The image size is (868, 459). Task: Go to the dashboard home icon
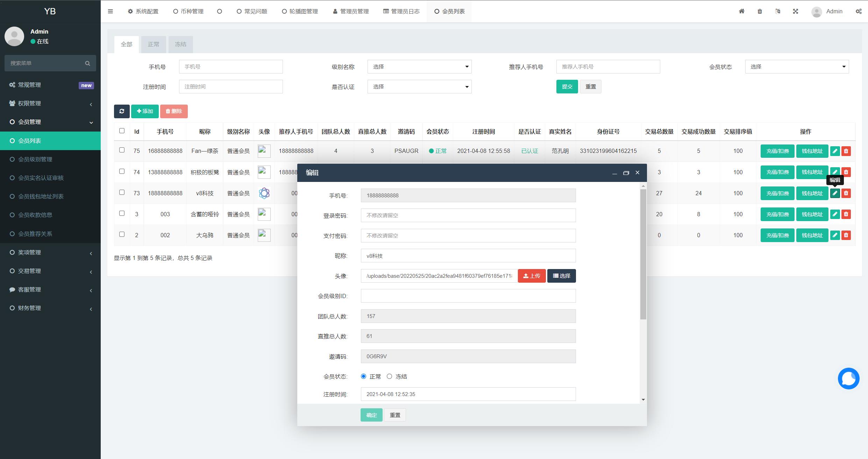(741, 11)
